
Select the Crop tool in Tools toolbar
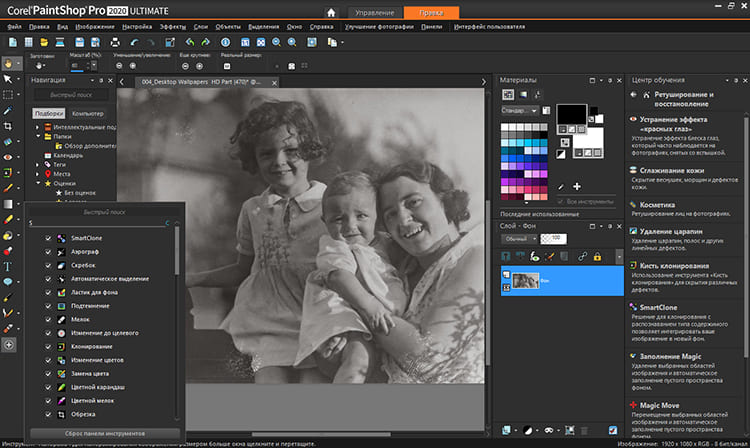8,126
